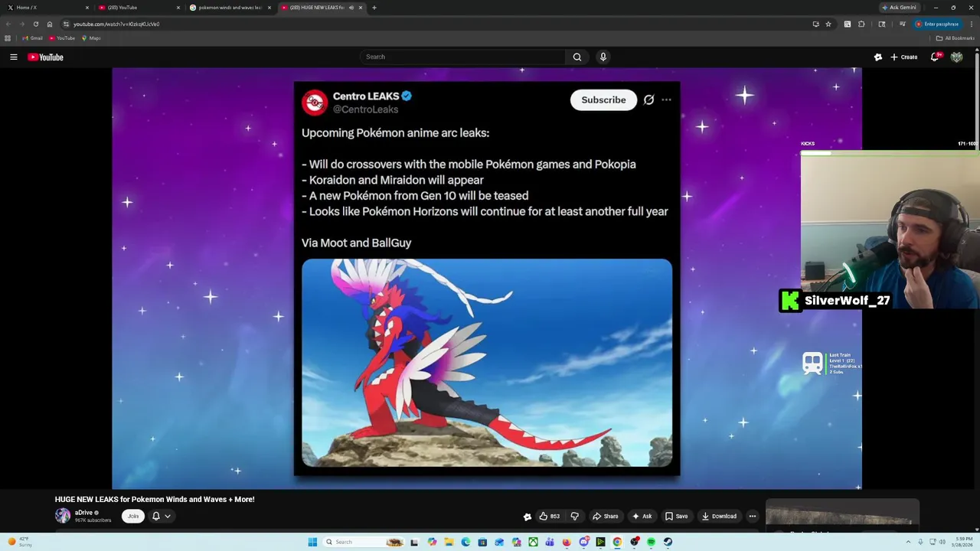The width and height of the screenshot is (980, 551).
Task: Open the YouTube bookmark in bookmarks bar
Action: (62, 38)
